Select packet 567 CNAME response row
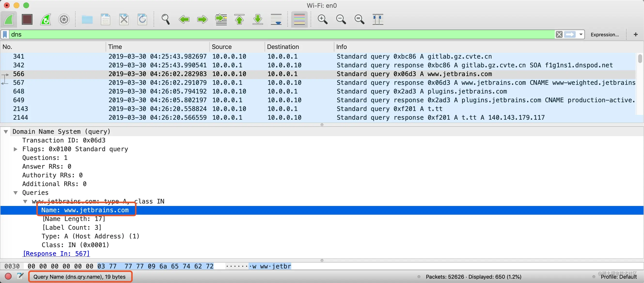 point(318,83)
